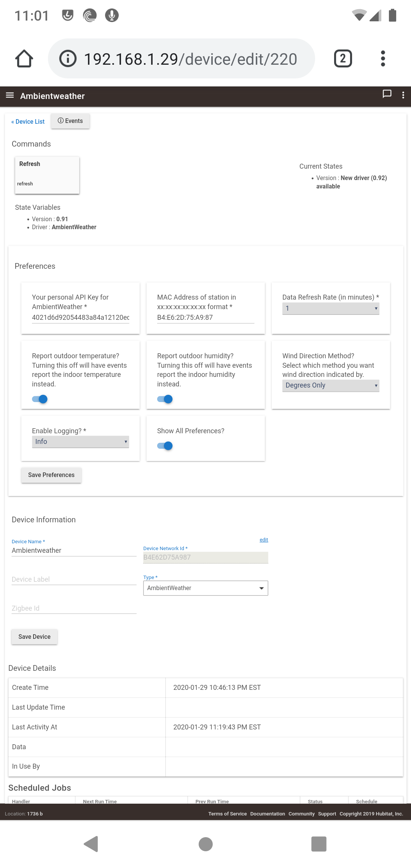Focus the Device Name field
Viewport: 411px width, 868px height.
pos(74,550)
